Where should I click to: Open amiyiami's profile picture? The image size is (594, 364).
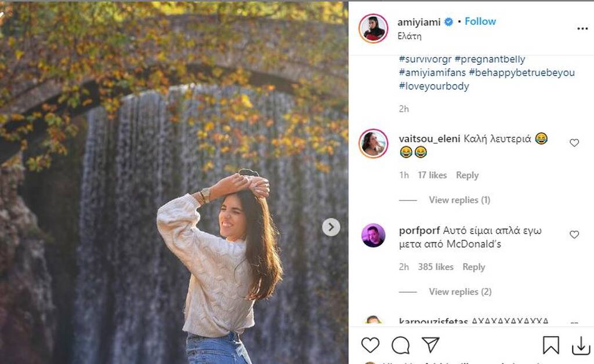[373, 28]
